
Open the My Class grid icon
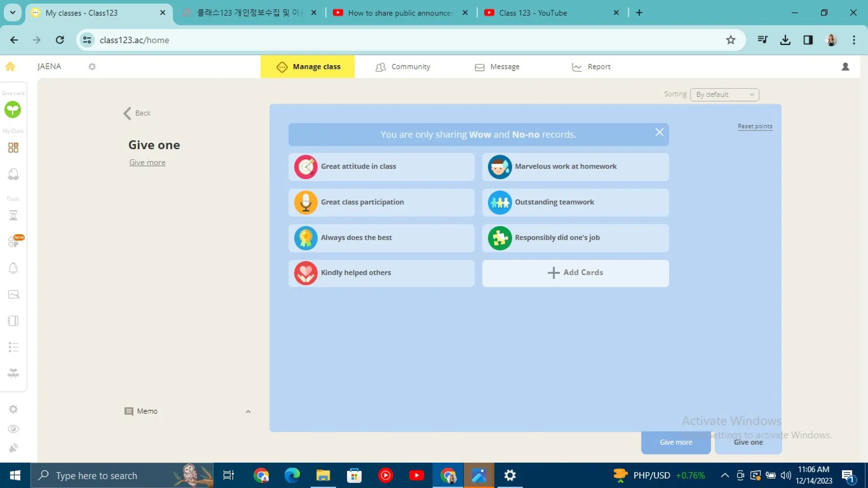13,148
